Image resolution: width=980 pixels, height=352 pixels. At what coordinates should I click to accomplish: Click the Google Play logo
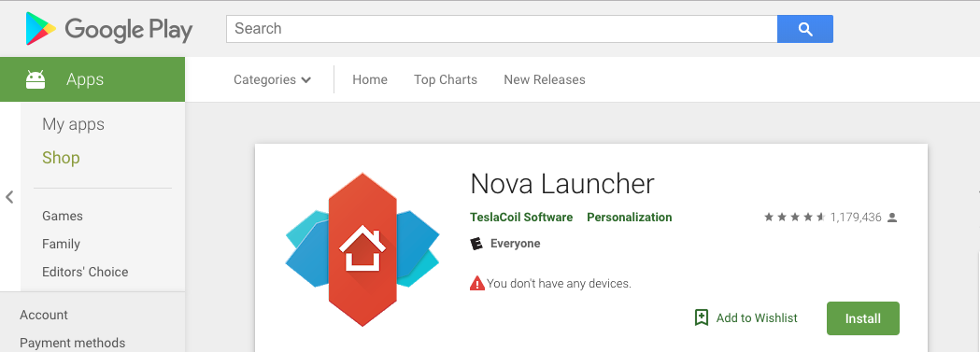pyautogui.click(x=108, y=29)
